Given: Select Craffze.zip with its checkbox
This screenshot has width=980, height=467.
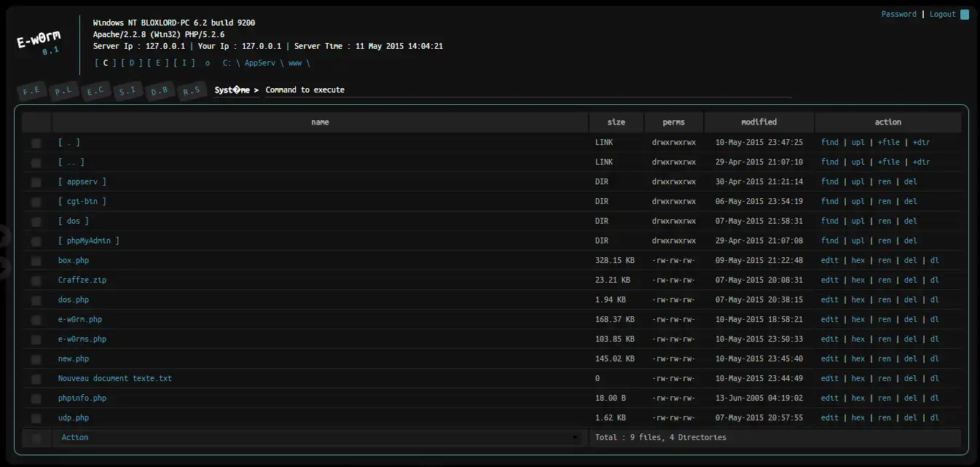Looking at the screenshot, I should (36, 280).
